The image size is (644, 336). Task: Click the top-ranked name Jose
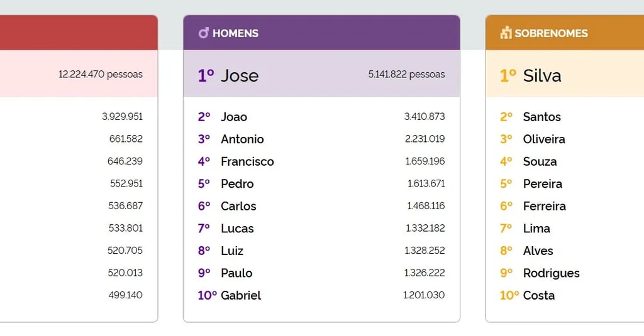coord(239,75)
